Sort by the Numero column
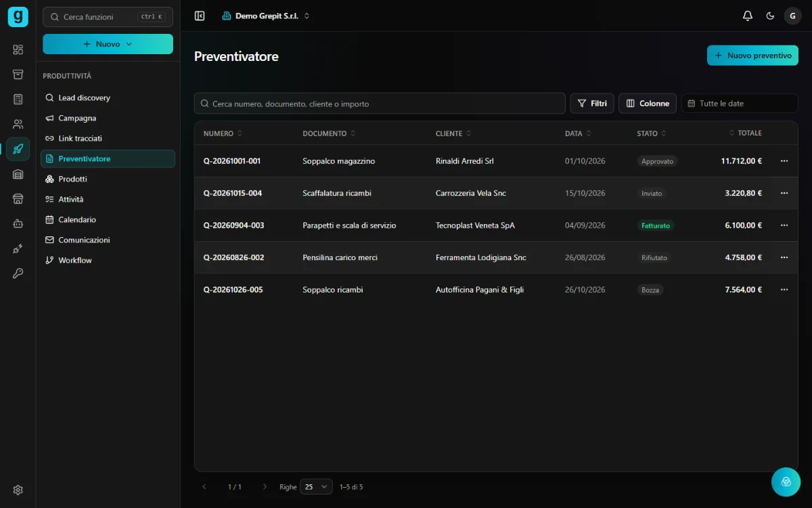 click(223, 133)
